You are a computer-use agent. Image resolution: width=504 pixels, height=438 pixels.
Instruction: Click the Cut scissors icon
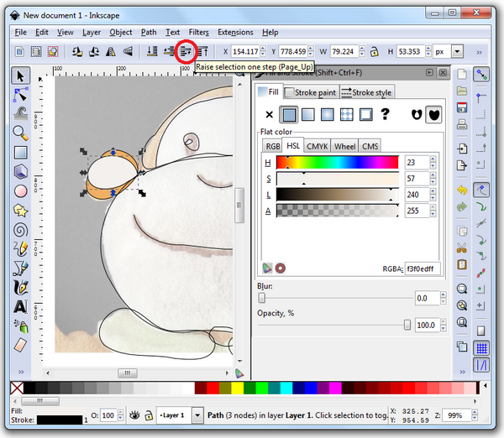(x=462, y=248)
